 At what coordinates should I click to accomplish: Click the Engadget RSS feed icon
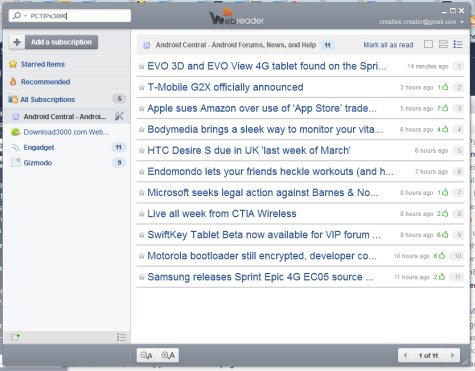[15, 148]
